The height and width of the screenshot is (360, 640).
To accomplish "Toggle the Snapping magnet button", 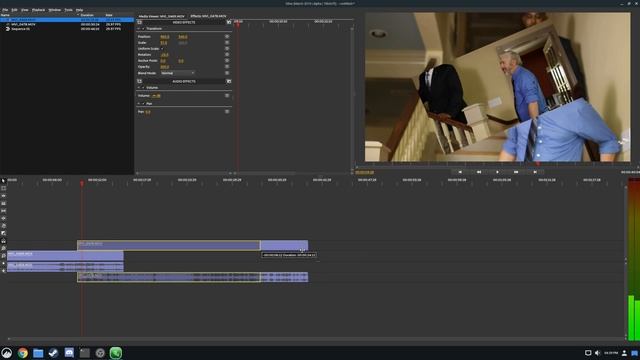I will tap(4, 240).
